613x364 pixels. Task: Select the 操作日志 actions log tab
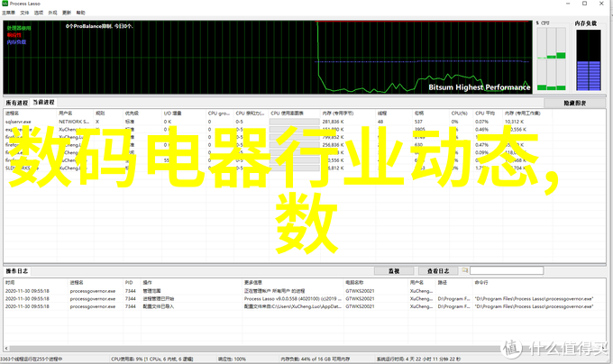pos(17,270)
